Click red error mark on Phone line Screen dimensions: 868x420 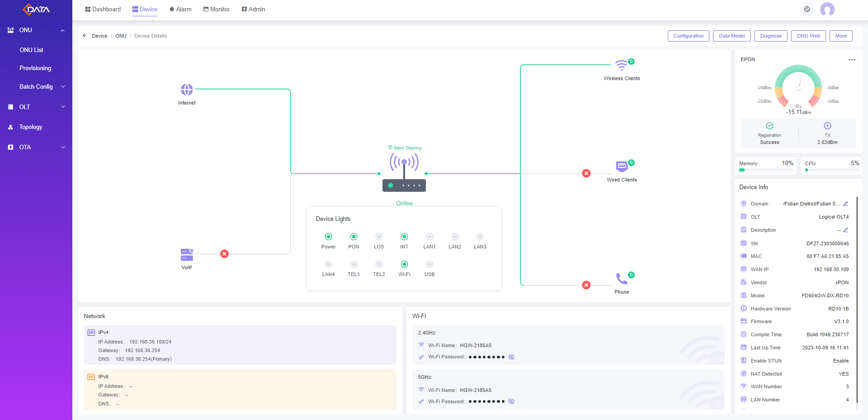586,285
